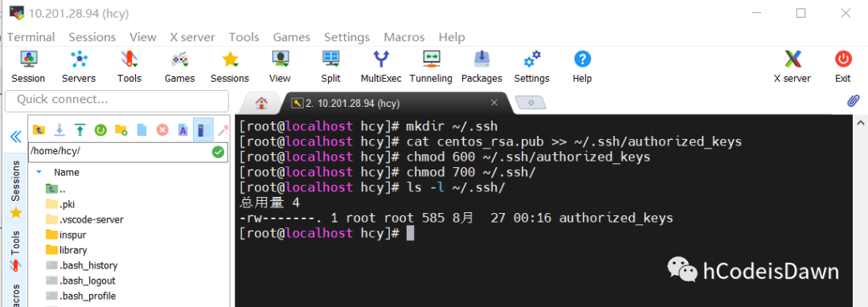Viewport: 868px width, 307px height.
Task: Open the Sessions menu
Action: click(x=92, y=37)
